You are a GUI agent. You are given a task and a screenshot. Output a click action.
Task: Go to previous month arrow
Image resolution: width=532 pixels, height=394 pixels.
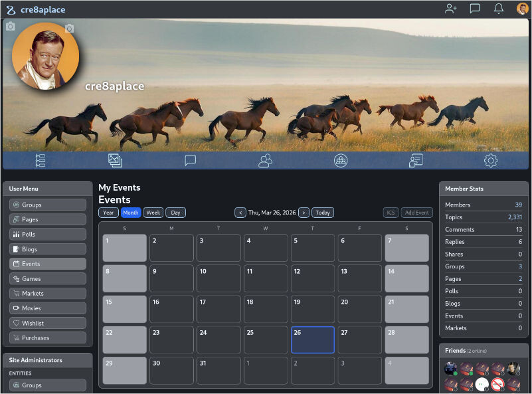click(240, 213)
